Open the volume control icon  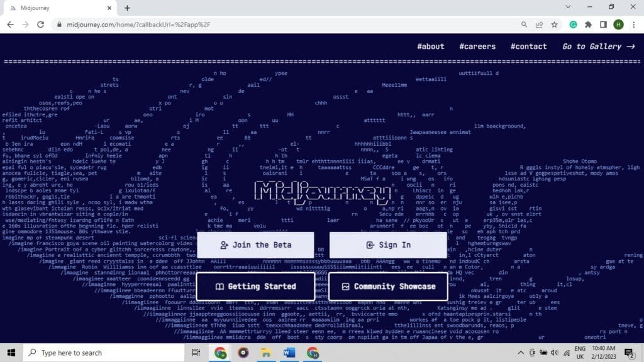[555, 353]
